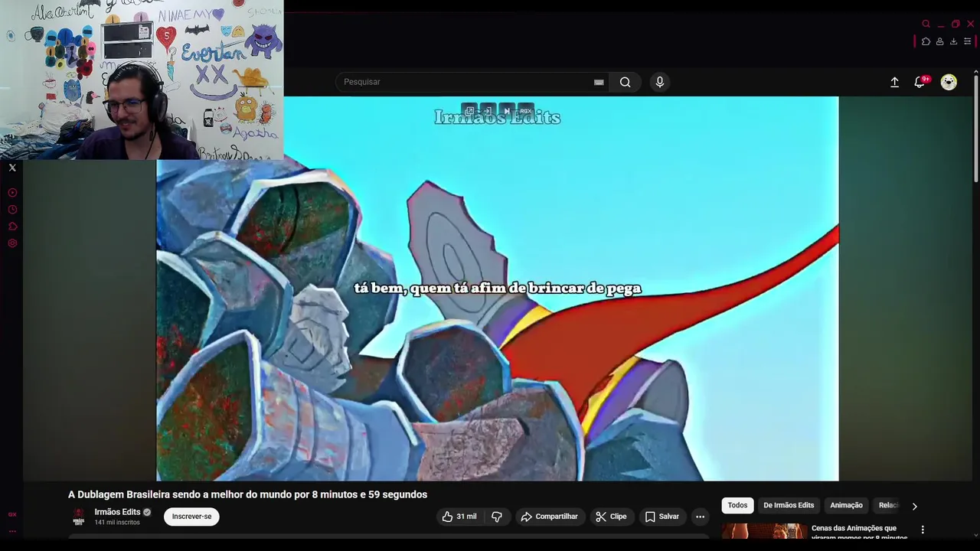Viewport: 980px width, 551px height.
Task: Click the overlay arrow-into-box icon
Action: (488, 111)
